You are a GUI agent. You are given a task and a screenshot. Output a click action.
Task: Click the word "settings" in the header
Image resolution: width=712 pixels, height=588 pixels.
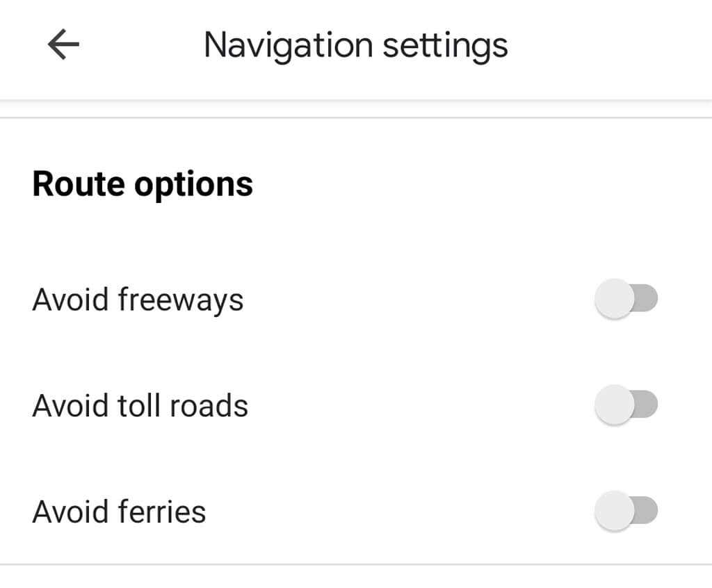[446, 47]
